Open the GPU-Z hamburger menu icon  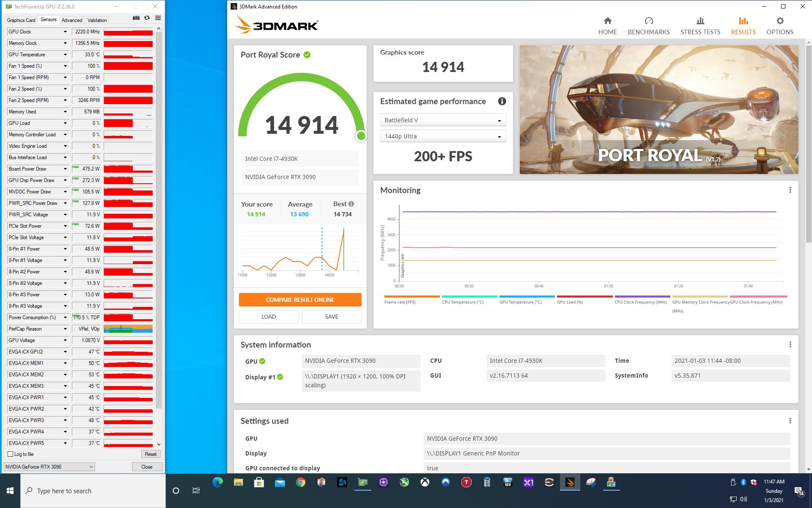coord(158,18)
